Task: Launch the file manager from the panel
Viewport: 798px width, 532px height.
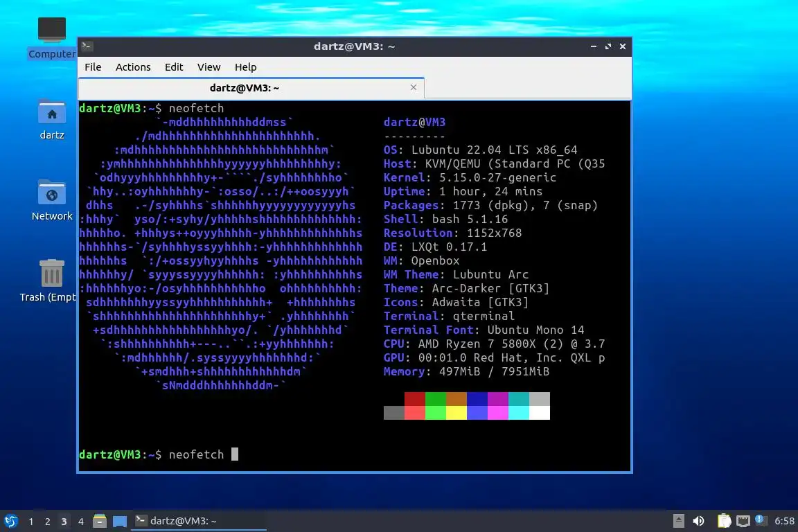Action: pyautogui.click(x=100, y=521)
